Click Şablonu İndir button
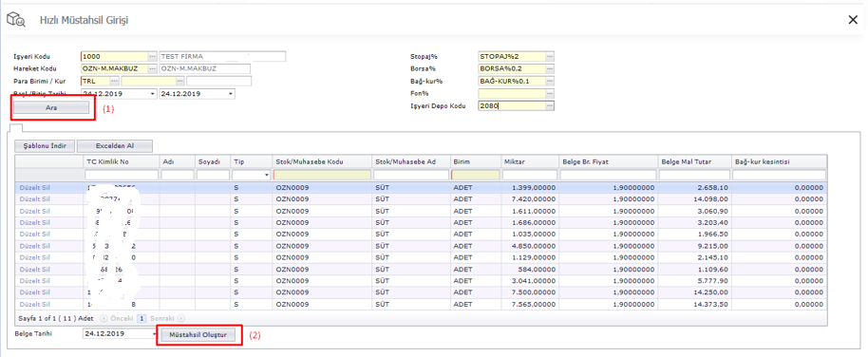This screenshot has height=357, width=868. [x=45, y=146]
